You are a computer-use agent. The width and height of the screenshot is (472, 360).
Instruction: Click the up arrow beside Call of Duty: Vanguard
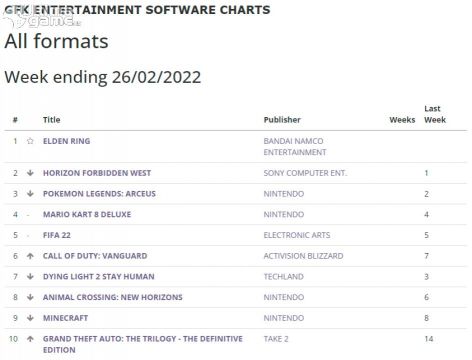click(30, 256)
